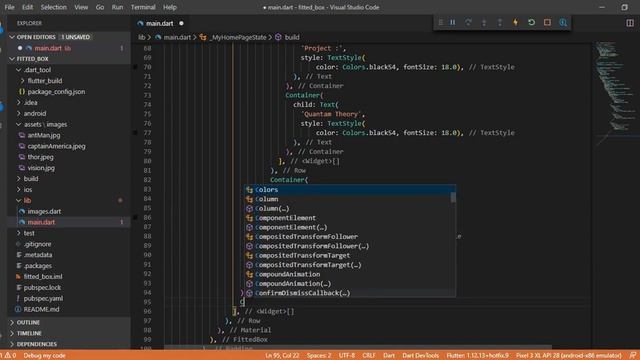The height and width of the screenshot is (360, 640).
Task: Open the Go menu
Action: tap(100, 7)
